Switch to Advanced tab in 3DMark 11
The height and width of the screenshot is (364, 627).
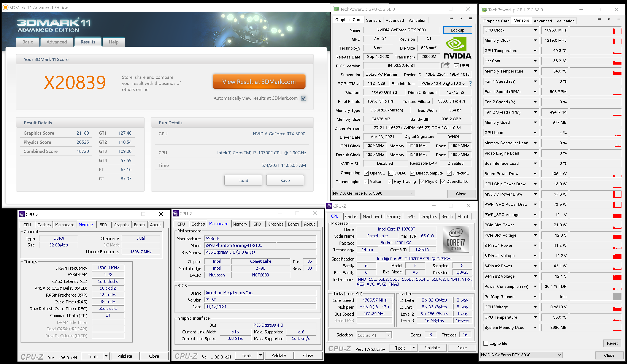(57, 42)
